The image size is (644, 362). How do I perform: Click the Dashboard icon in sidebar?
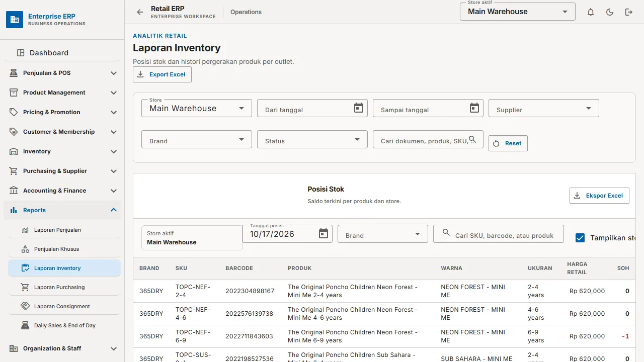21,53
